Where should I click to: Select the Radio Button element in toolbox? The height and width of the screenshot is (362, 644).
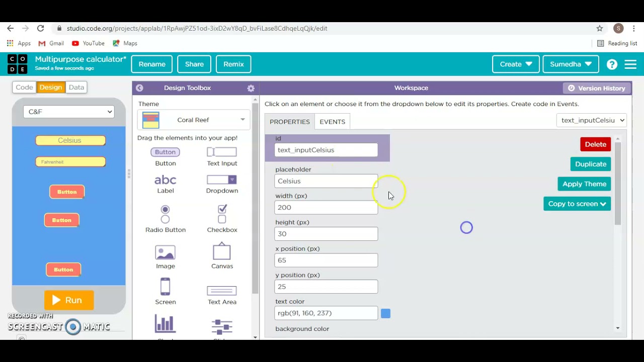(x=166, y=219)
